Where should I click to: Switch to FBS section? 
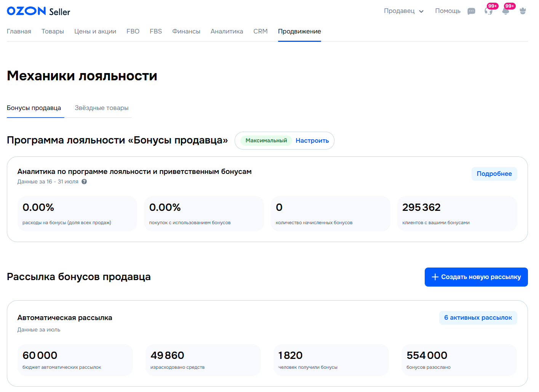tap(156, 31)
